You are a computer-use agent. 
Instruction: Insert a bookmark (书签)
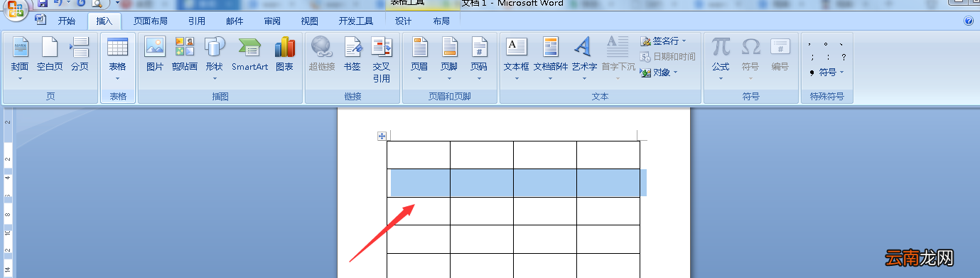[352, 55]
